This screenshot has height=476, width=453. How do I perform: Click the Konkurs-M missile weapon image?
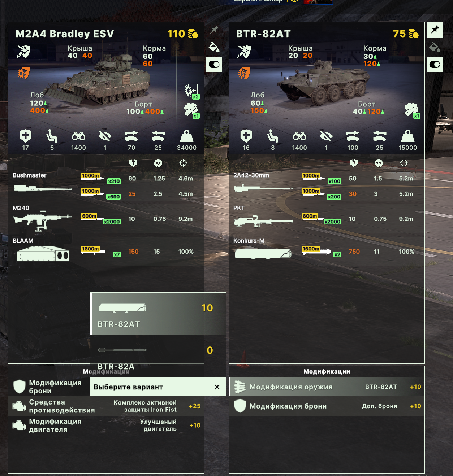click(263, 254)
